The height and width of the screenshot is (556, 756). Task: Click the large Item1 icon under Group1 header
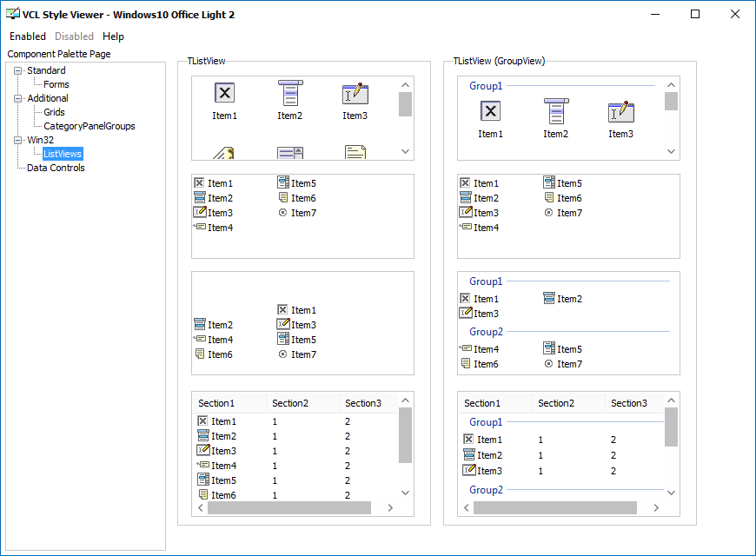coord(490,111)
